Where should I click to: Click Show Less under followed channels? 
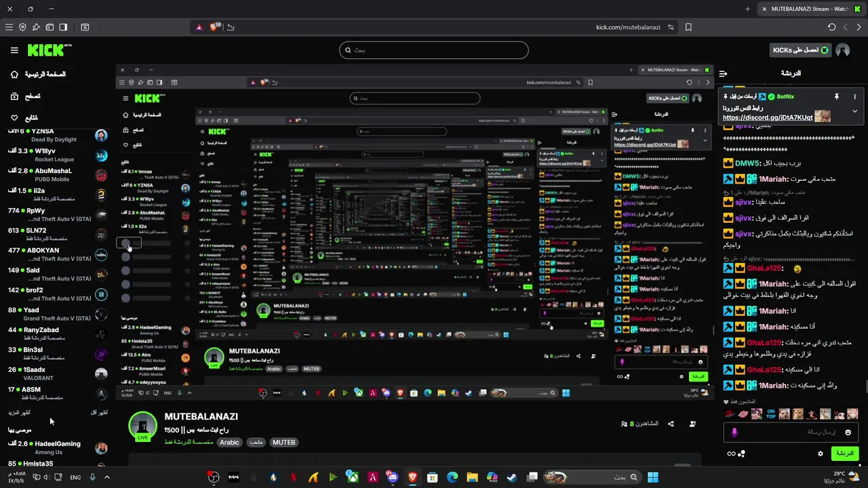point(99,412)
